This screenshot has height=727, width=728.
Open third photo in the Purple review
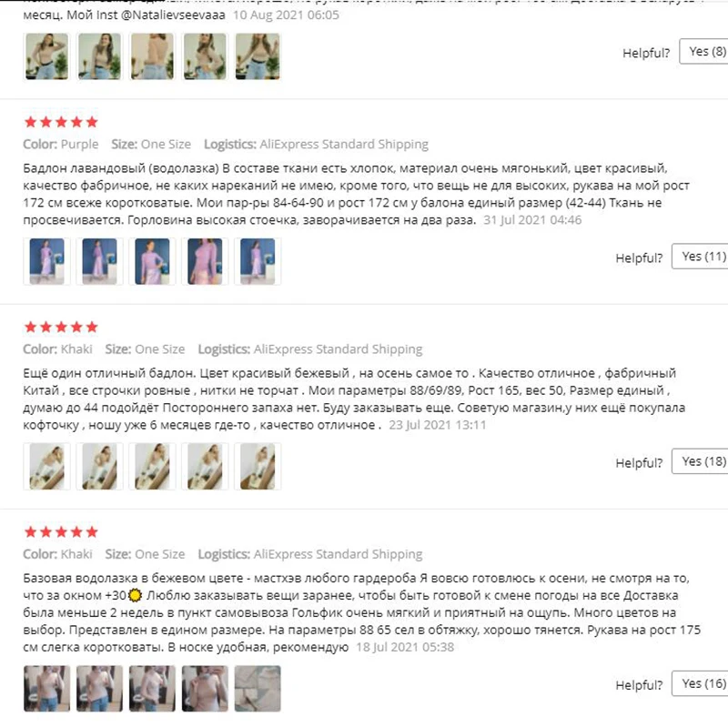point(152,261)
